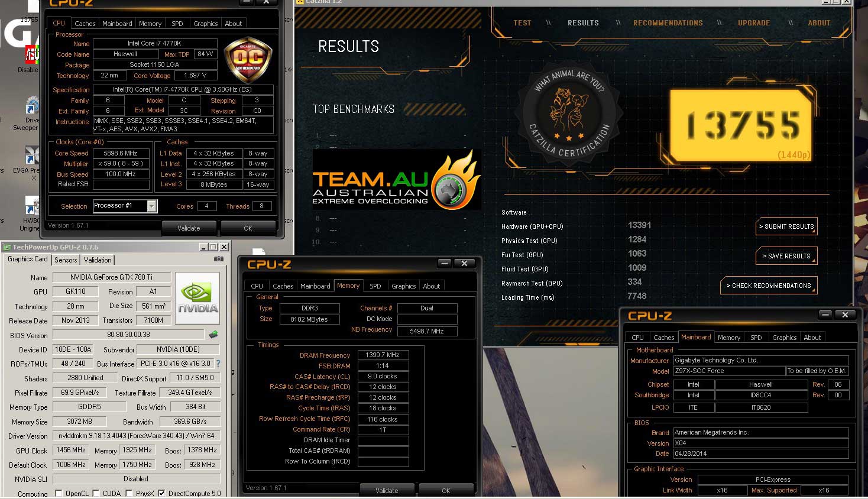Minimize the GPU-Z window
The width and height of the screenshot is (868, 499).
coord(203,247)
